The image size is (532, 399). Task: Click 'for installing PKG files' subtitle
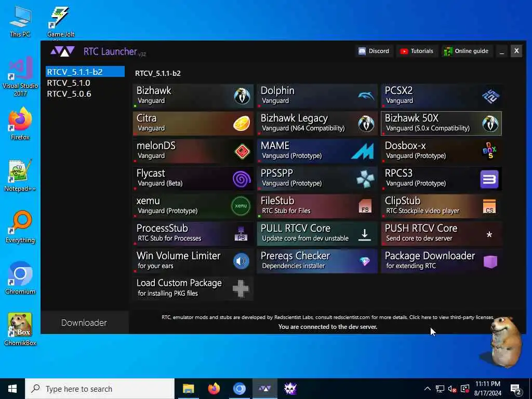(x=168, y=294)
